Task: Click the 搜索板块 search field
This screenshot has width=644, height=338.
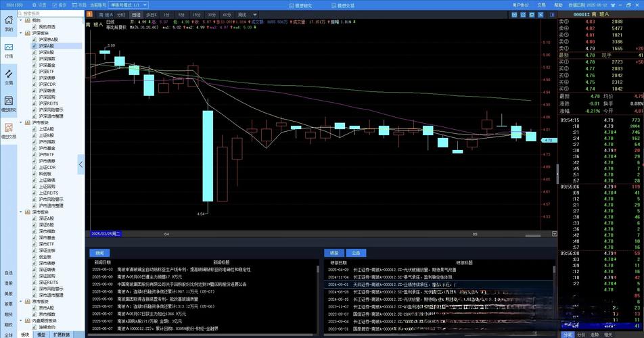Action: [51, 14]
